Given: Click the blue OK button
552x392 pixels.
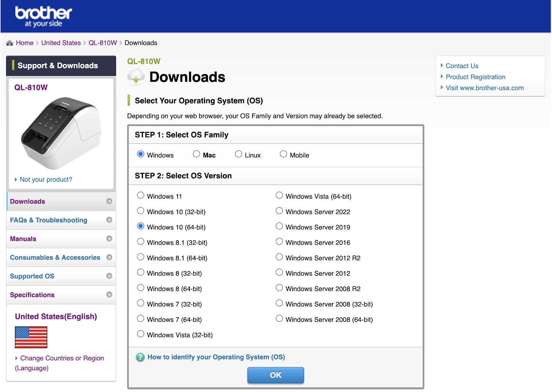Looking at the screenshot, I should 276,375.
